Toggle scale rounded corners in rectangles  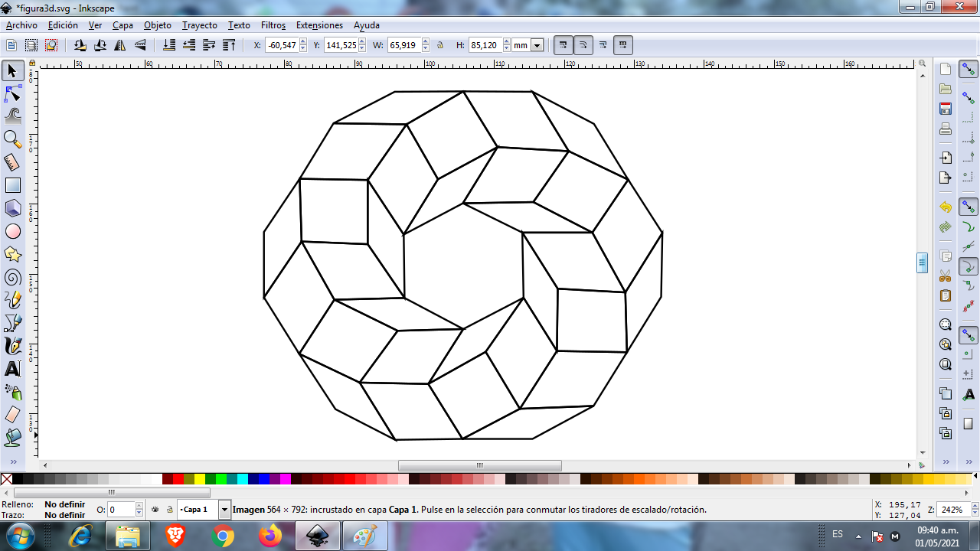coord(583,45)
